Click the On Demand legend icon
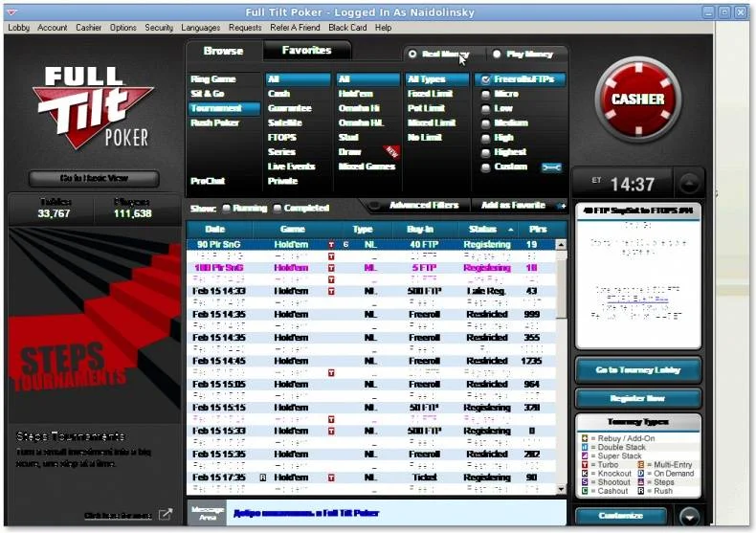This screenshot has width=756, height=533. (x=641, y=474)
